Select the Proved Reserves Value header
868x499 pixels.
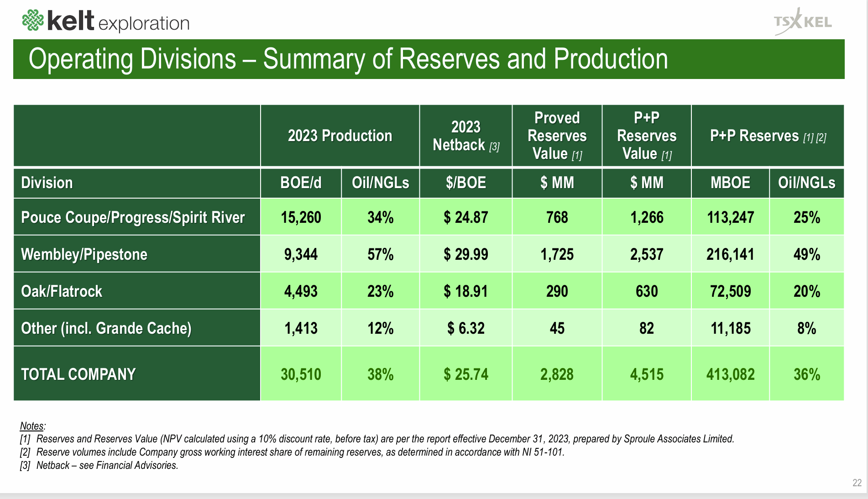pyautogui.click(x=557, y=135)
